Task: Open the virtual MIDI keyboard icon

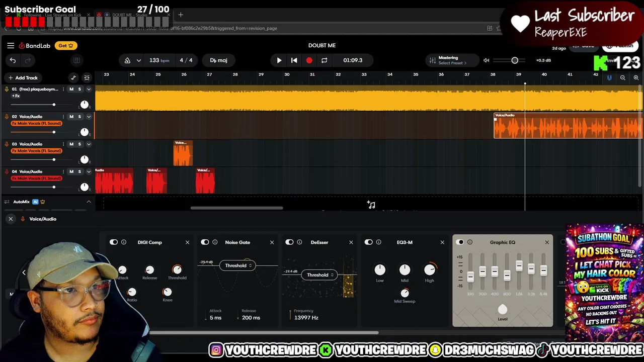Action: 76,60
